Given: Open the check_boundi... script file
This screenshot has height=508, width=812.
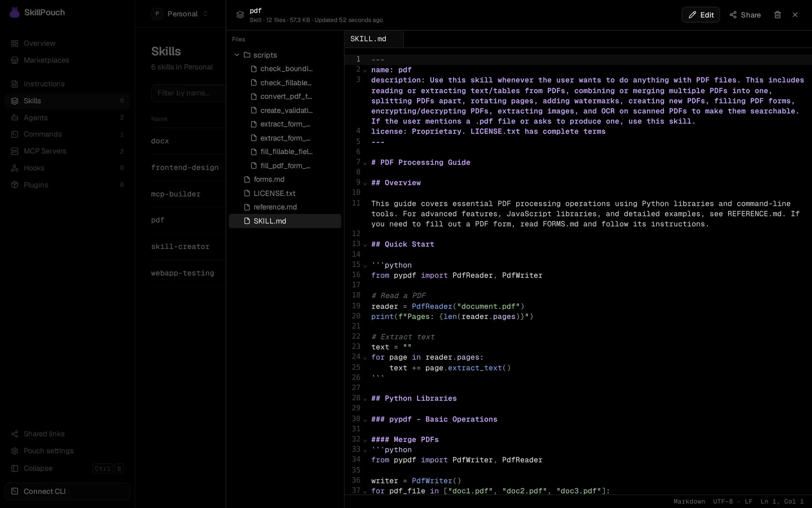Looking at the screenshot, I should coord(285,69).
